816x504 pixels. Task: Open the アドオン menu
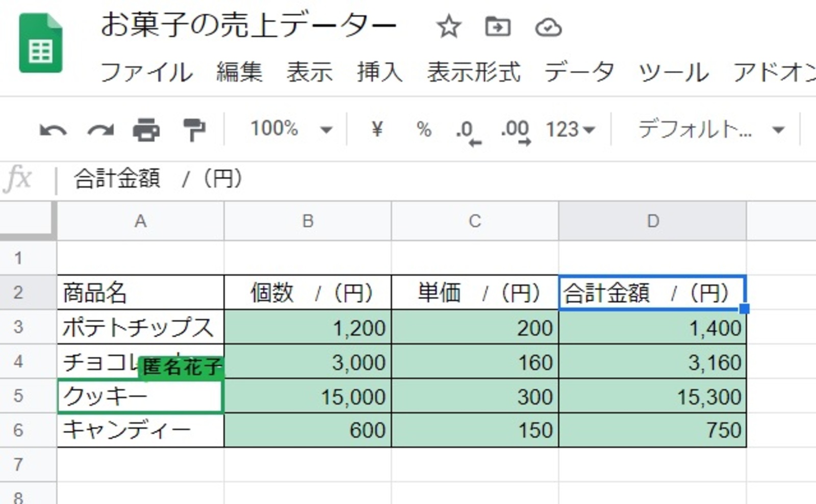coord(774,72)
